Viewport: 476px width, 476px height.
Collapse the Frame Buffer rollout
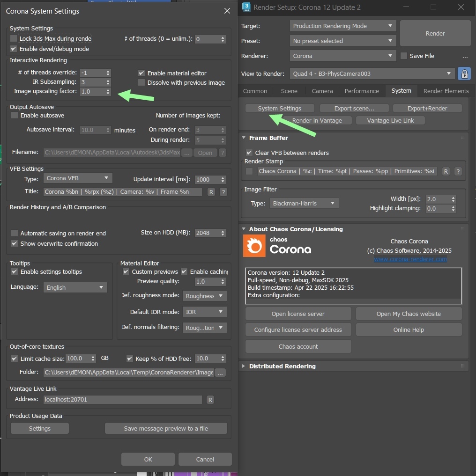(x=244, y=138)
